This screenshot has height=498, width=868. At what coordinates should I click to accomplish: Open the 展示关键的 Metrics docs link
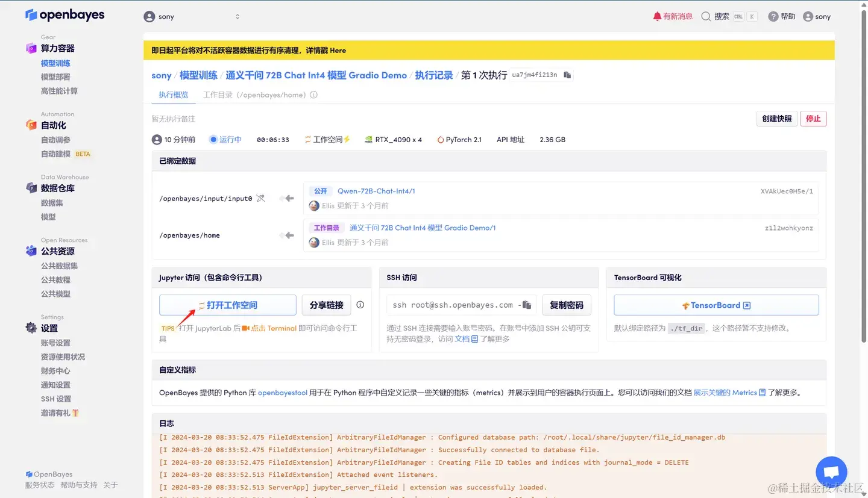pos(729,393)
